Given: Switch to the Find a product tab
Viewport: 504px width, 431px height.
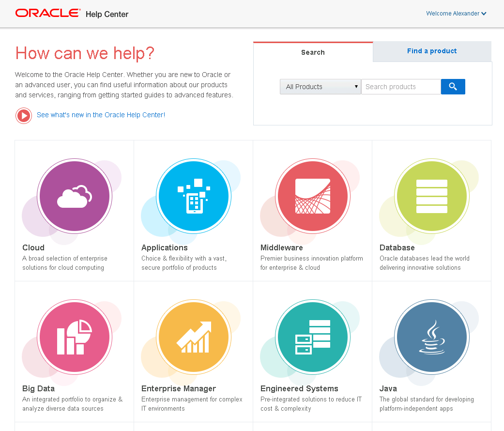Looking at the screenshot, I should [431, 51].
